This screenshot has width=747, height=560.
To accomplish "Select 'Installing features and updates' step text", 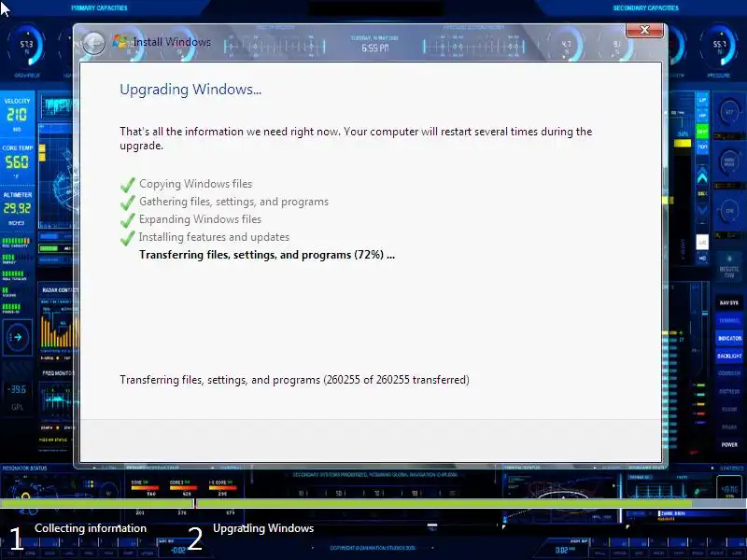I will click(x=214, y=237).
